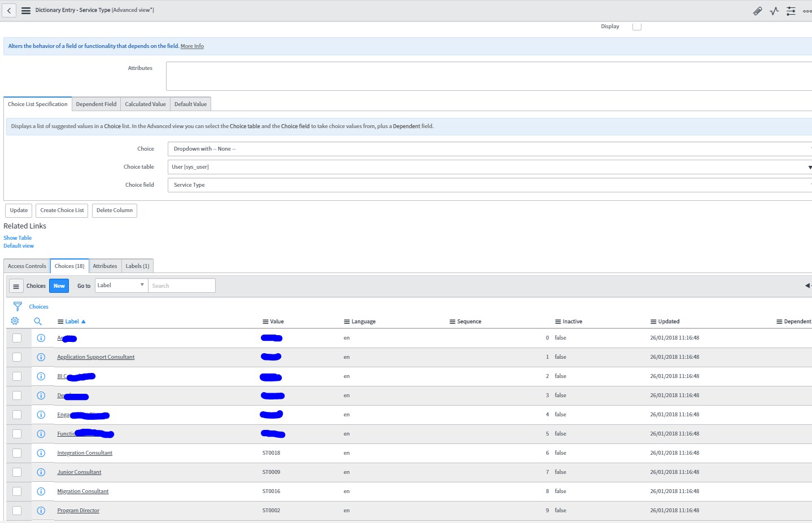Click the Delete Column button
The image size is (812, 523).
(x=115, y=210)
